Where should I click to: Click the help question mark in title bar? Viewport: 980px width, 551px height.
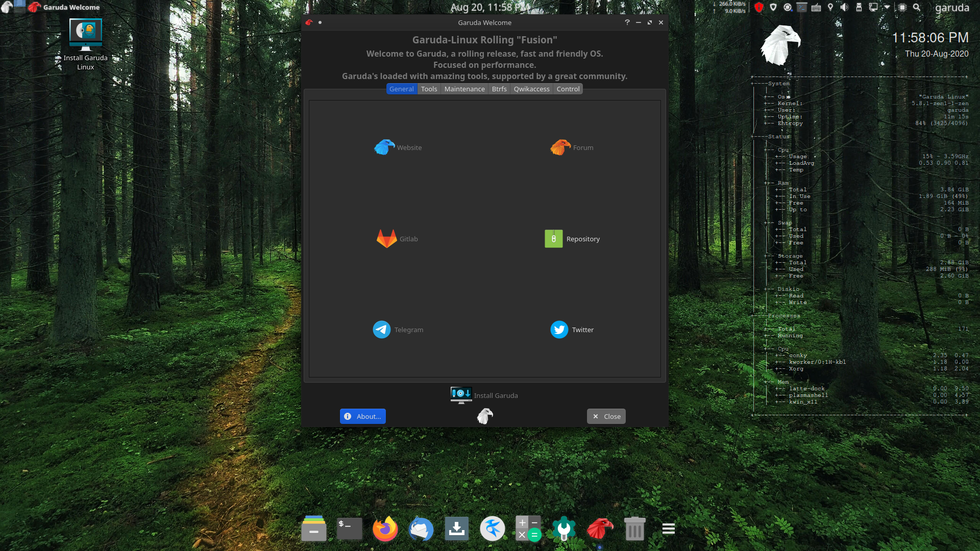pos(627,22)
